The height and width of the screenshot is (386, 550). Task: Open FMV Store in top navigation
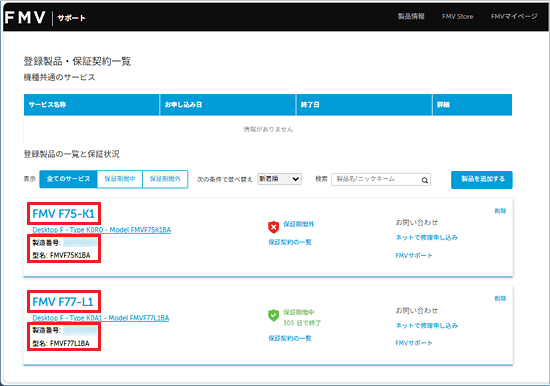[x=457, y=16]
